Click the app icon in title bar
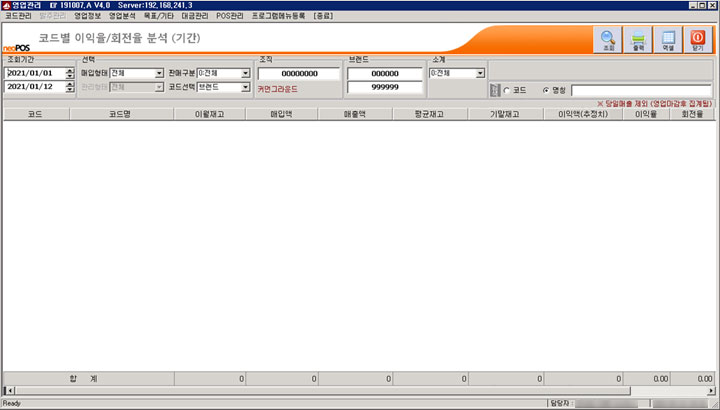The image size is (720, 410). tap(6, 6)
